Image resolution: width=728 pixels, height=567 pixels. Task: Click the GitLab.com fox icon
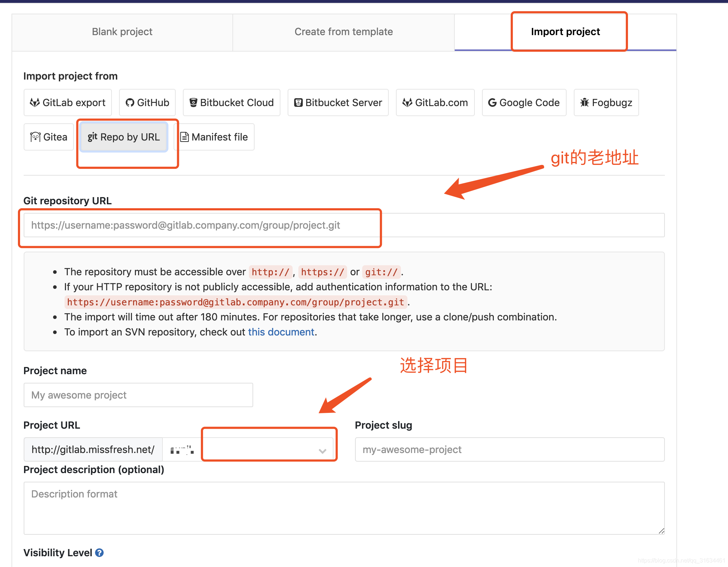[407, 103]
